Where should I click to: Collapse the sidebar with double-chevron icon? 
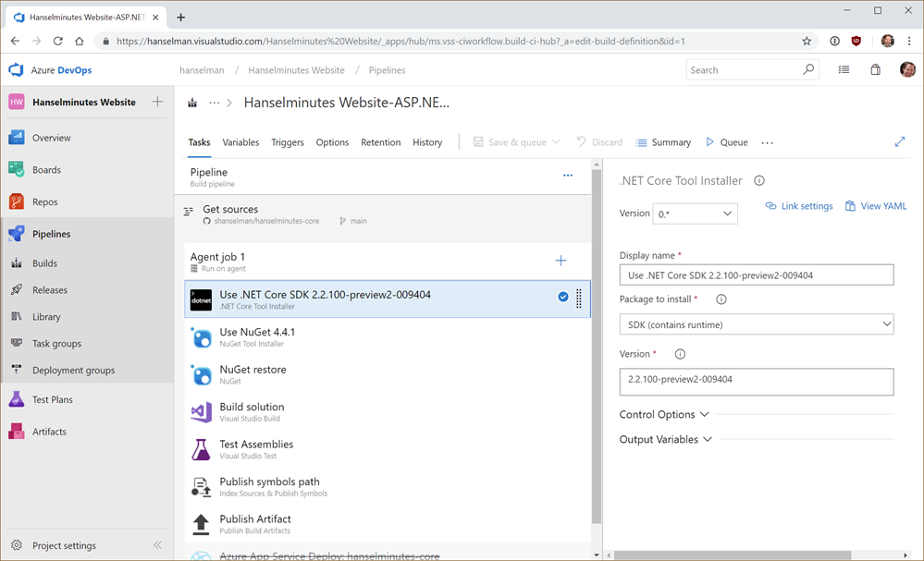click(x=157, y=545)
